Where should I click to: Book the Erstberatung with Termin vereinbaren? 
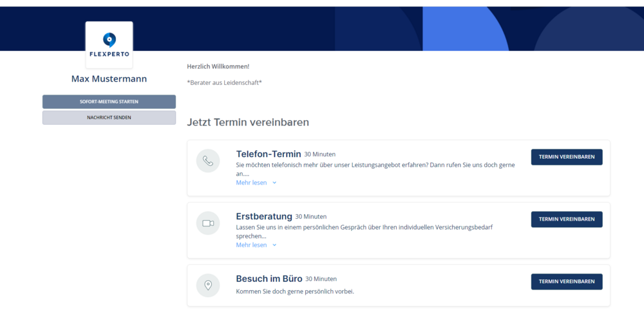pos(567,219)
